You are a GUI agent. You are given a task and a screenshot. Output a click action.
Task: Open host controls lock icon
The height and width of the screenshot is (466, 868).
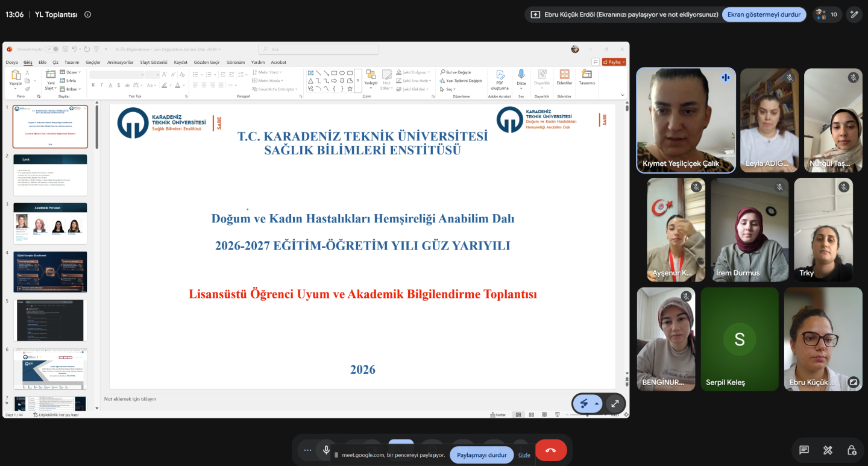pyautogui.click(x=852, y=450)
